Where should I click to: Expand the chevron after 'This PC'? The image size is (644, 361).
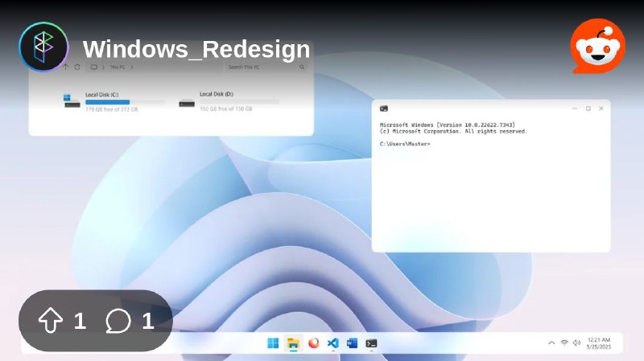click(x=132, y=68)
